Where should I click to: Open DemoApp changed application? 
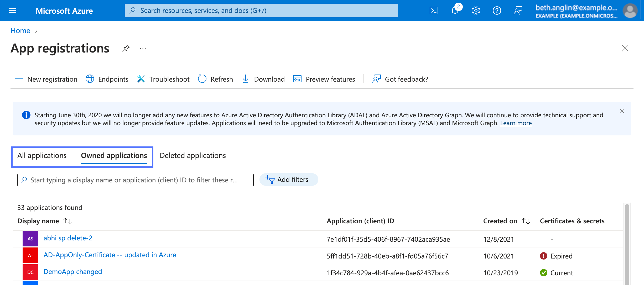[73, 272]
